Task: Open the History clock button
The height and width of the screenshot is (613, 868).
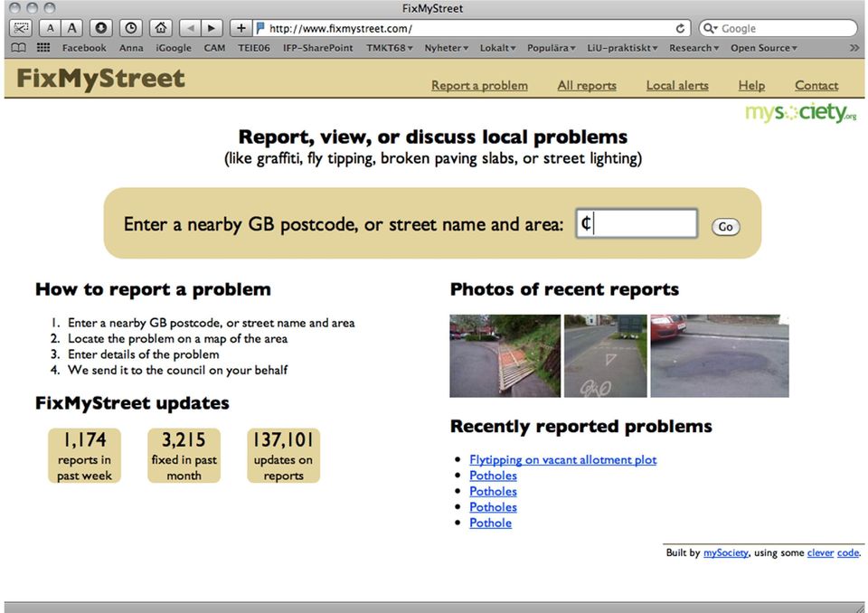Action: pos(130,28)
